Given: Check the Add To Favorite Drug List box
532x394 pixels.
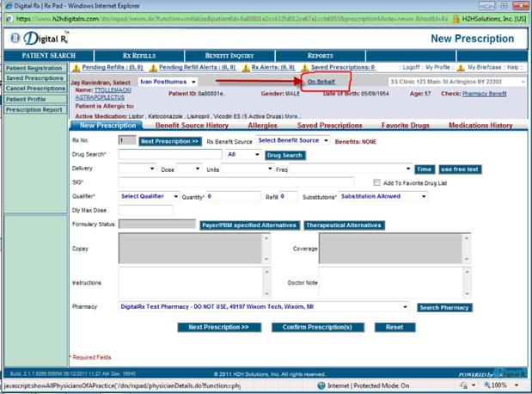Looking at the screenshot, I should click(x=377, y=182).
